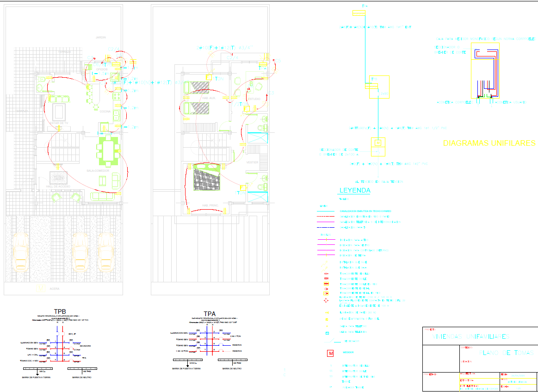Screen dimensions: 538x392
Task: Click the underlined LEYENDA heading
Action: click(x=355, y=191)
